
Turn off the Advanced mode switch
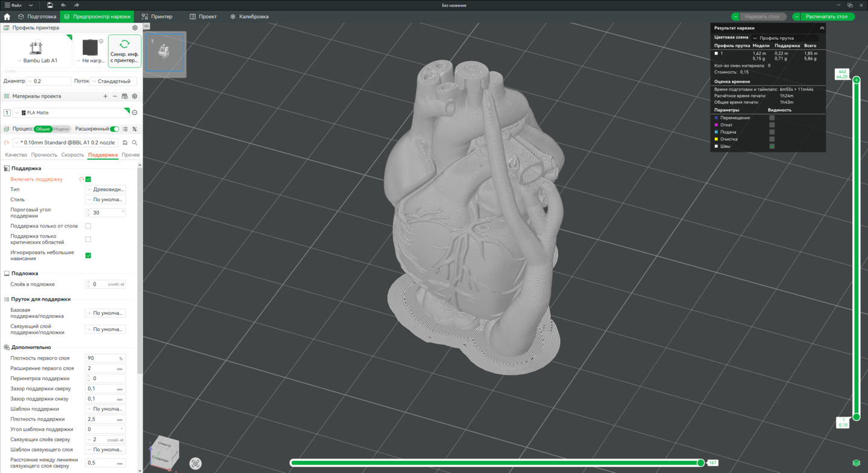pyautogui.click(x=115, y=129)
